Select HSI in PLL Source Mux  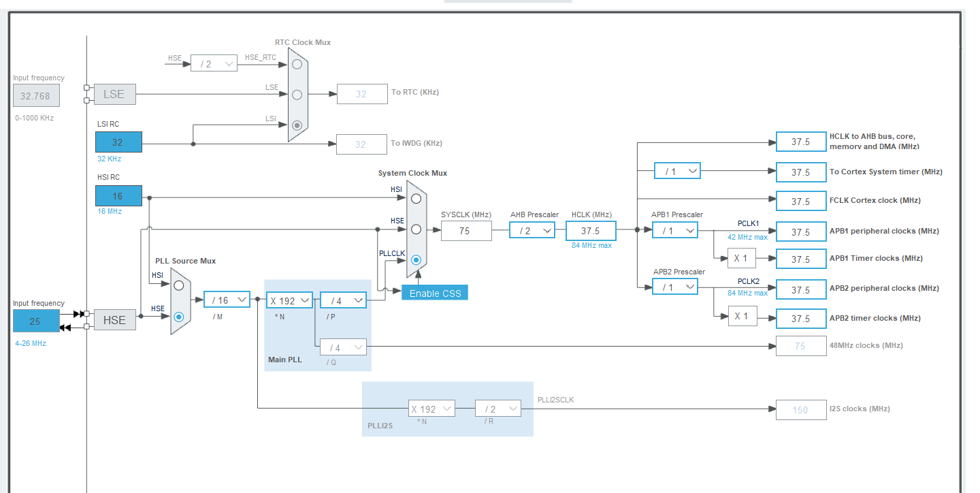click(x=178, y=285)
